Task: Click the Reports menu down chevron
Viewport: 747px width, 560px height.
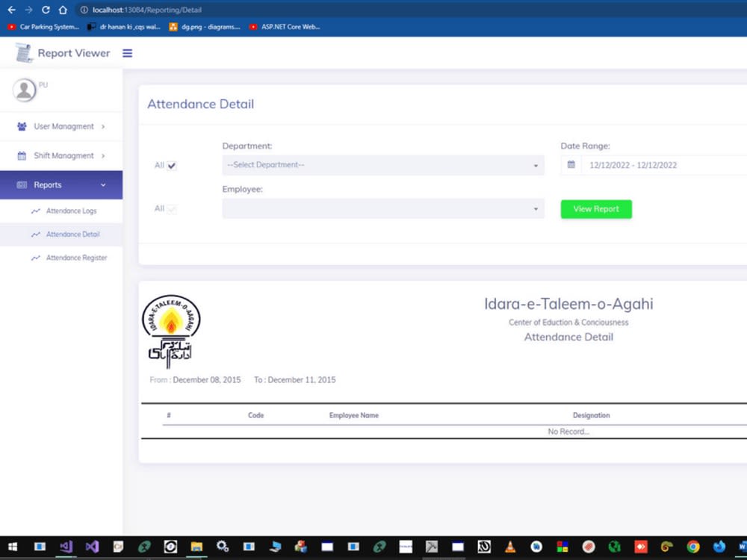Action: [103, 184]
